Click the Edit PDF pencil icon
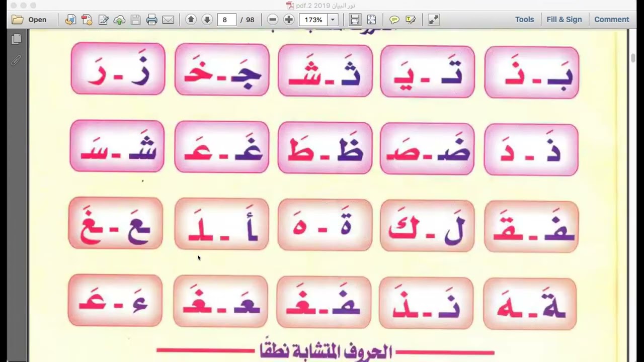 [x=104, y=20]
